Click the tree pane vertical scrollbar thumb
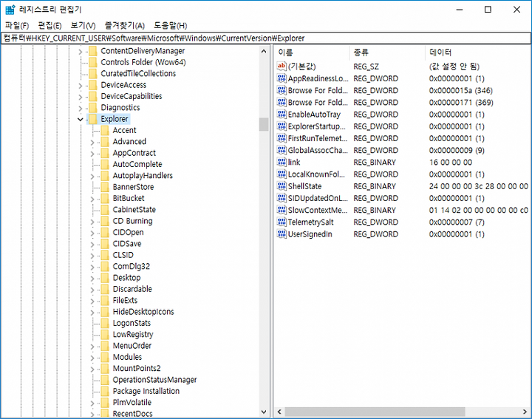 coord(264,124)
